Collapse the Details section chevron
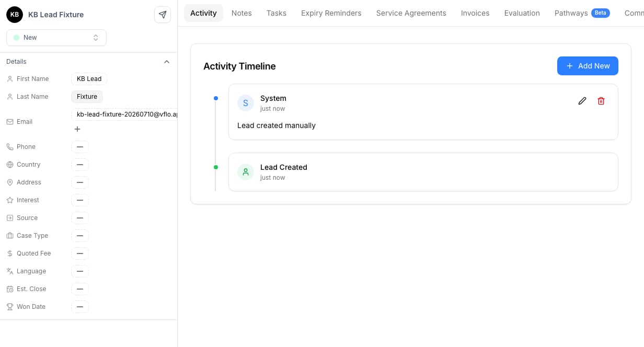The image size is (644, 347). point(167,62)
